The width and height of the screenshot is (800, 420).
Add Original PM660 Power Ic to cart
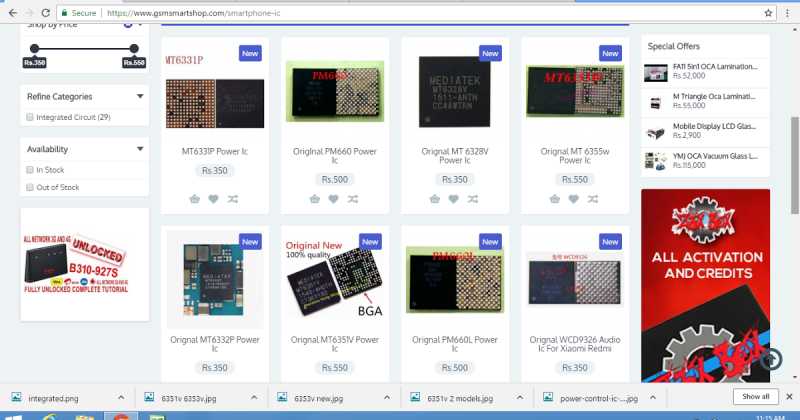pos(315,199)
